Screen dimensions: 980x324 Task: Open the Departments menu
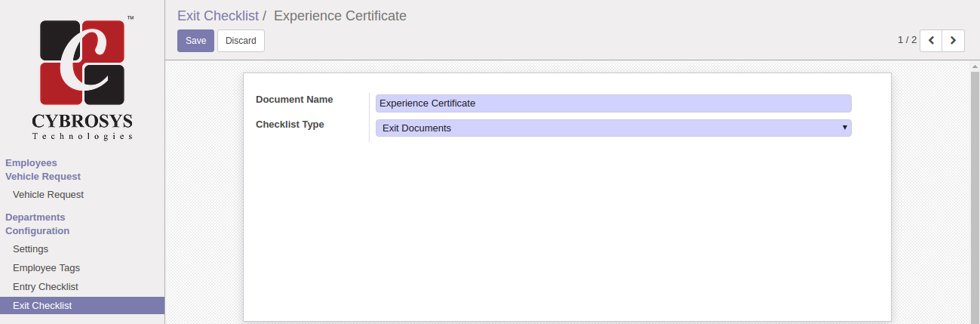[35, 218]
